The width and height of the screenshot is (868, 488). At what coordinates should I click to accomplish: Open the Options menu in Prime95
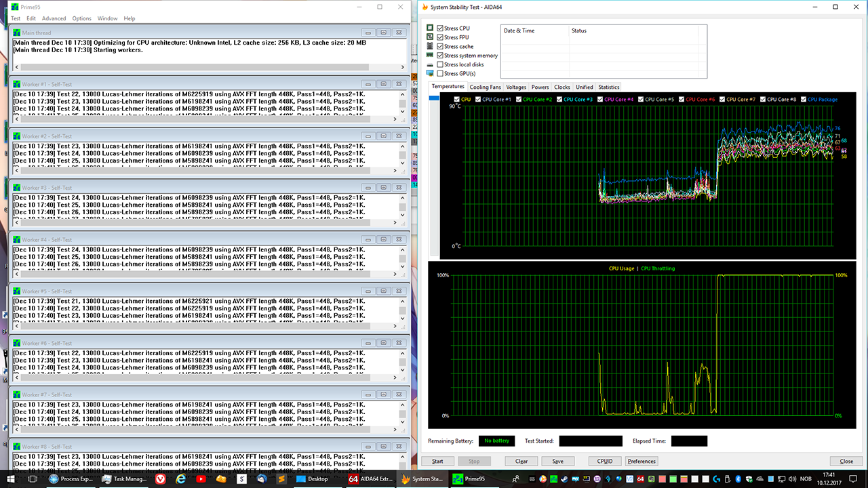[82, 18]
